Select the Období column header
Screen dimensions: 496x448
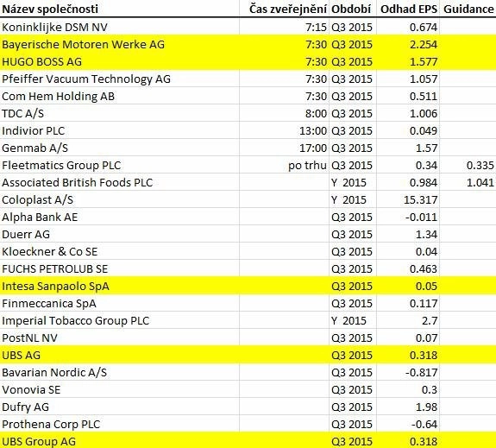tap(353, 9)
